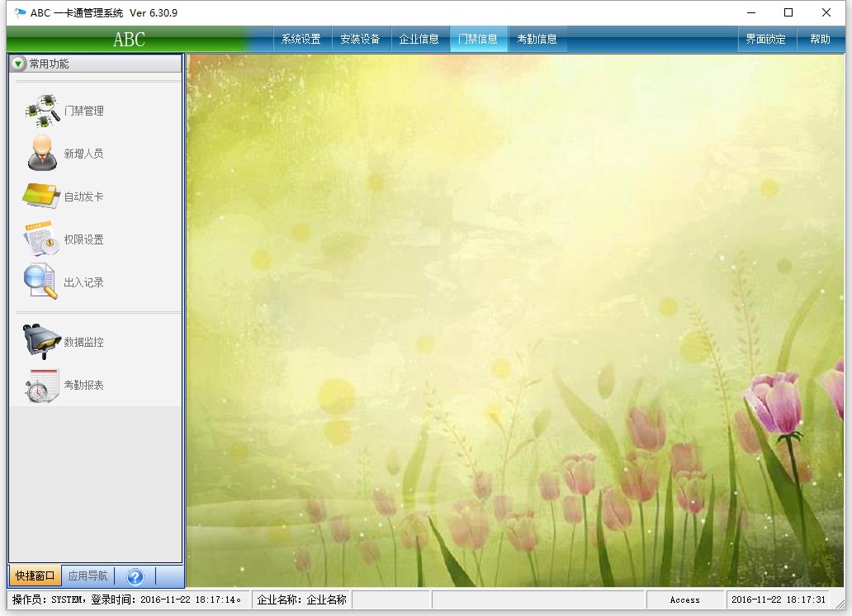Open the 考勤信息 menu
Screen dimensions: 852x616
coord(537,39)
